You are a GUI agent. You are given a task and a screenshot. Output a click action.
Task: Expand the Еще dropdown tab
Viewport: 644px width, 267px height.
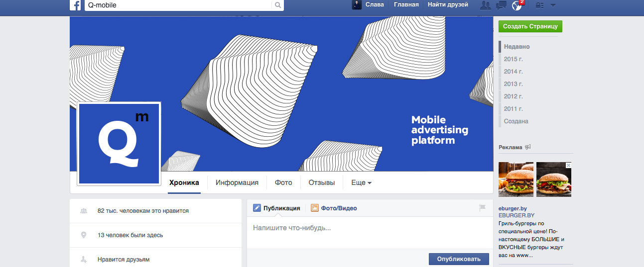point(362,182)
